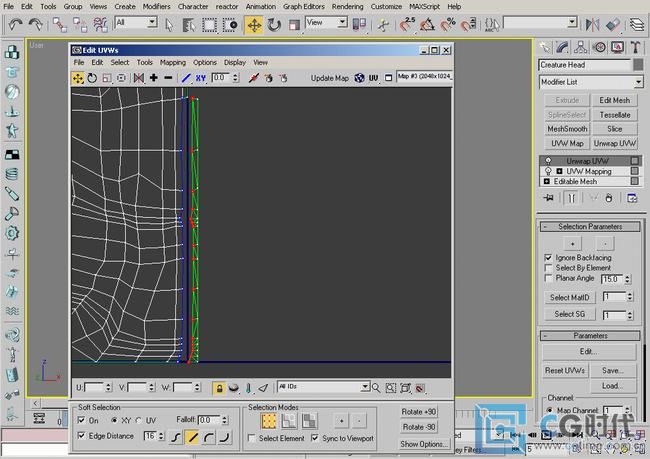Click the Mirror icon in Edit UVWs toolbar
The width and height of the screenshot is (650, 459).
[x=138, y=78]
